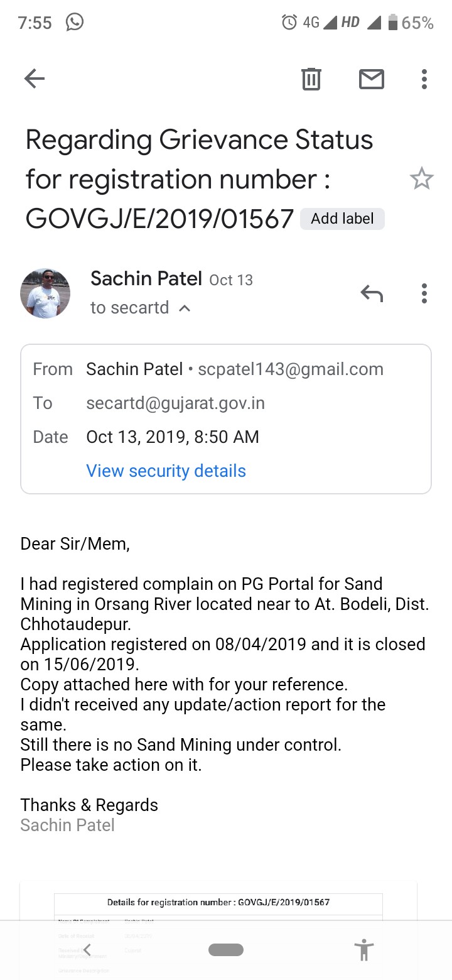Collapse recipient details next to secartd

185,308
